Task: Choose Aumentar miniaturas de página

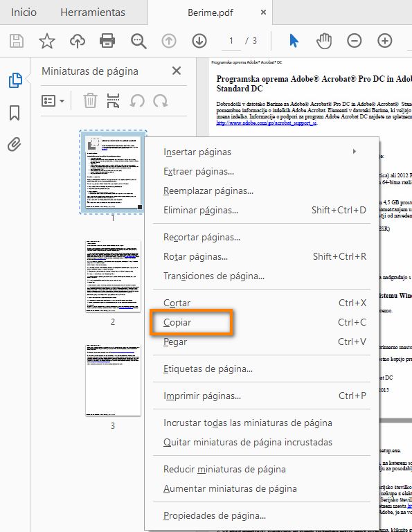Action: 261,488
